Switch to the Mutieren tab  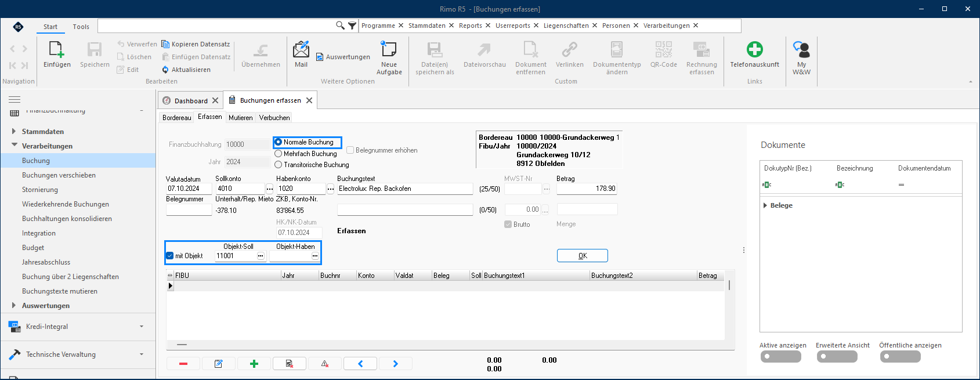click(x=241, y=118)
